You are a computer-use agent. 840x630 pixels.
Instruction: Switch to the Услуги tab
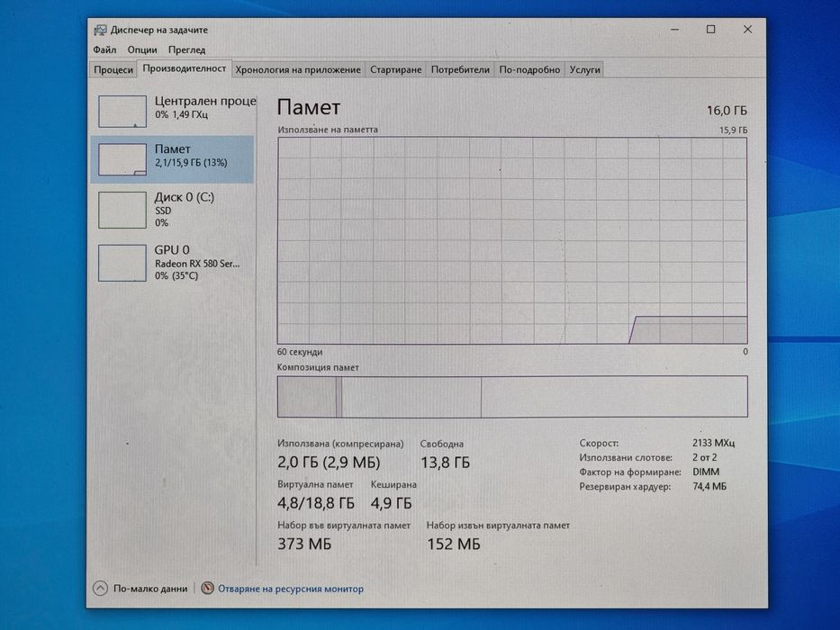(x=584, y=69)
